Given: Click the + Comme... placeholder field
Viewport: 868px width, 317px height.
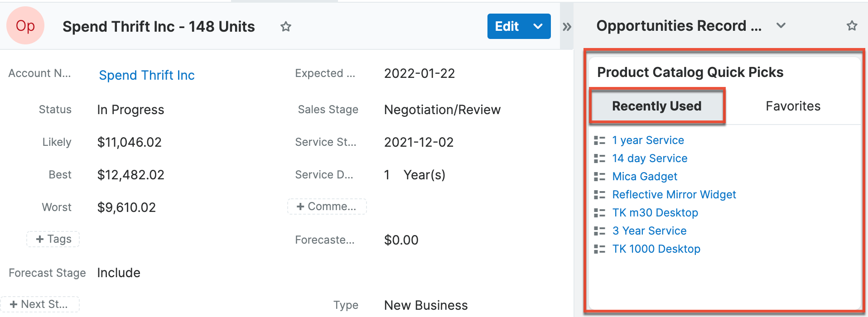Looking at the screenshot, I should (x=327, y=207).
